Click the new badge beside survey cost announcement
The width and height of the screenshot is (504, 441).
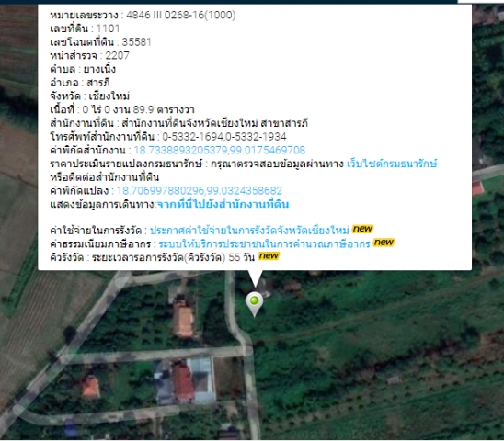[x=362, y=229]
